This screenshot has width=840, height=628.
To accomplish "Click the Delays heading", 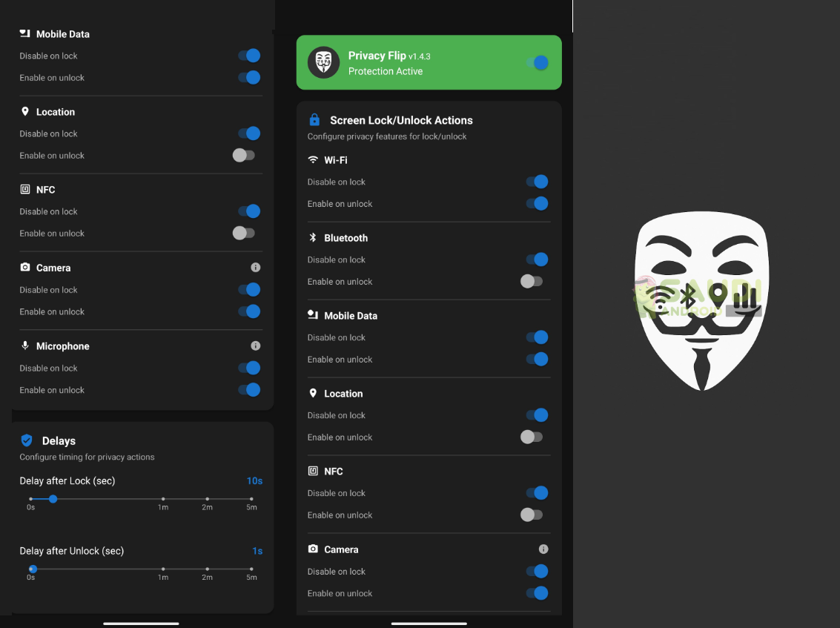I will tap(59, 440).
